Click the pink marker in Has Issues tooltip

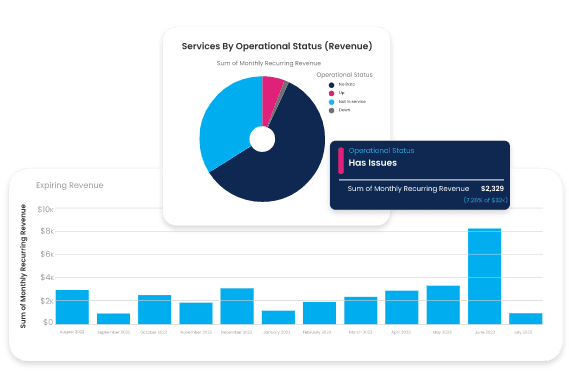coord(341,160)
